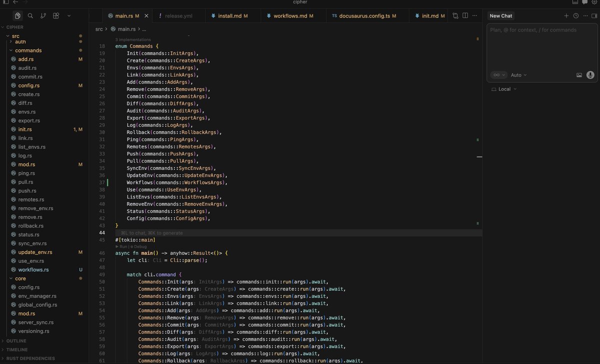The height and width of the screenshot is (364, 600).
Task: Open the Auto model dropdown
Action: click(x=518, y=75)
